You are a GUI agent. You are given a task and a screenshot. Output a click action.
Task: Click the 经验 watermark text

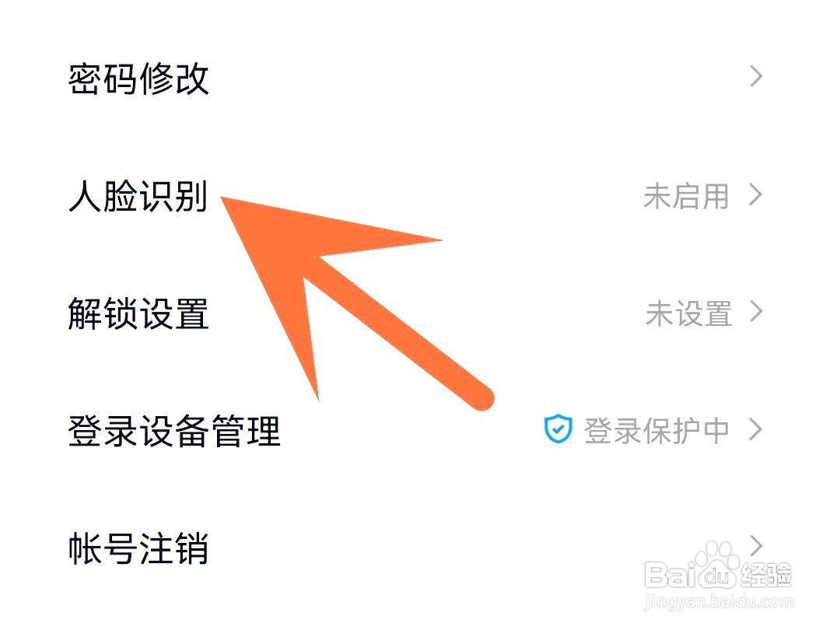click(766, 576)
